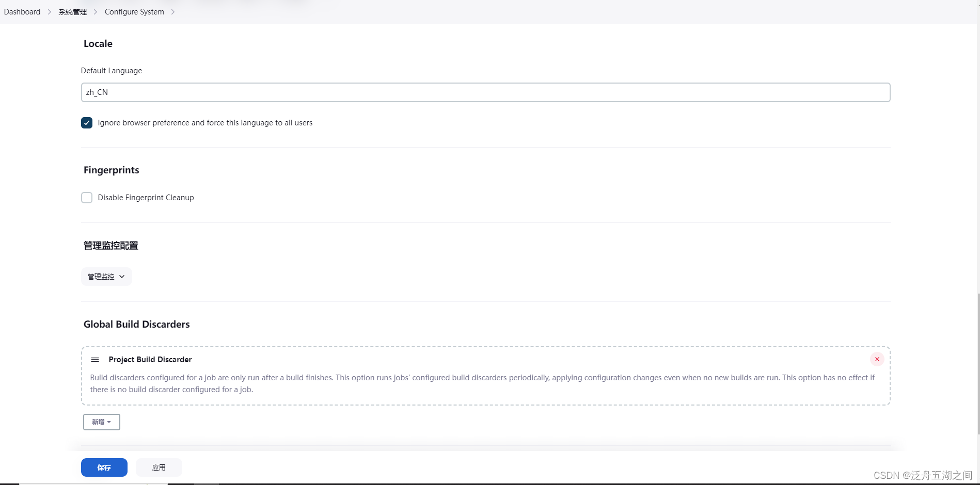This screenshot has width=980, height=485.
Task: Expand chevron after Dashboard breadcrumb
Action: pos(50,12)
